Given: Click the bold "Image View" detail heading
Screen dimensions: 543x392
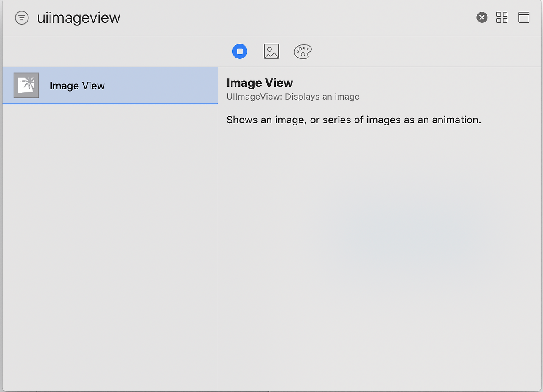Looking at the screenshot, I should point(260,83).
